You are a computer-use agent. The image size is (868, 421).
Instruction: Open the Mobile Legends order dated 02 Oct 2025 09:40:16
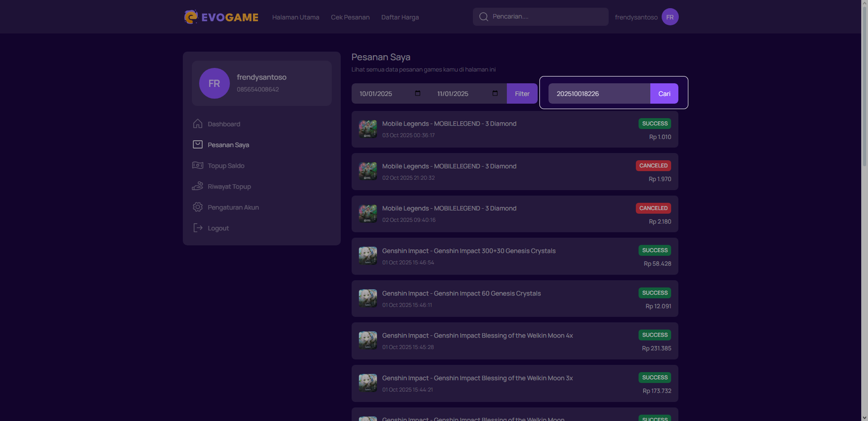515,214
